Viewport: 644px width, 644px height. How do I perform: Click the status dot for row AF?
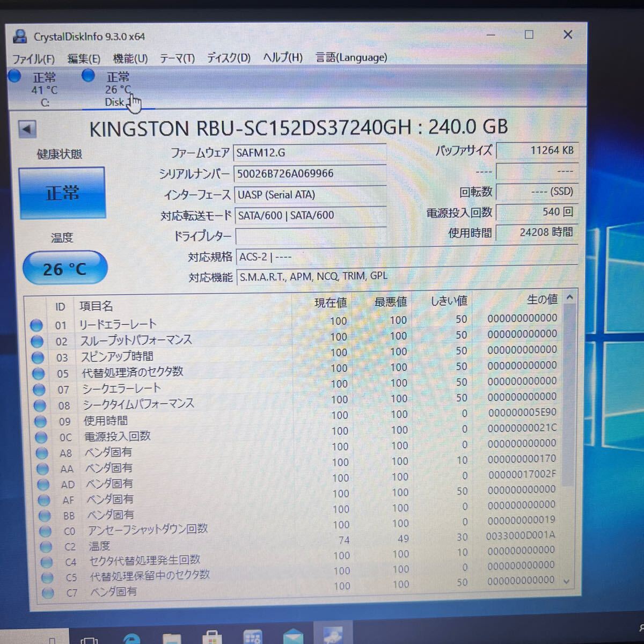(44, 500)
